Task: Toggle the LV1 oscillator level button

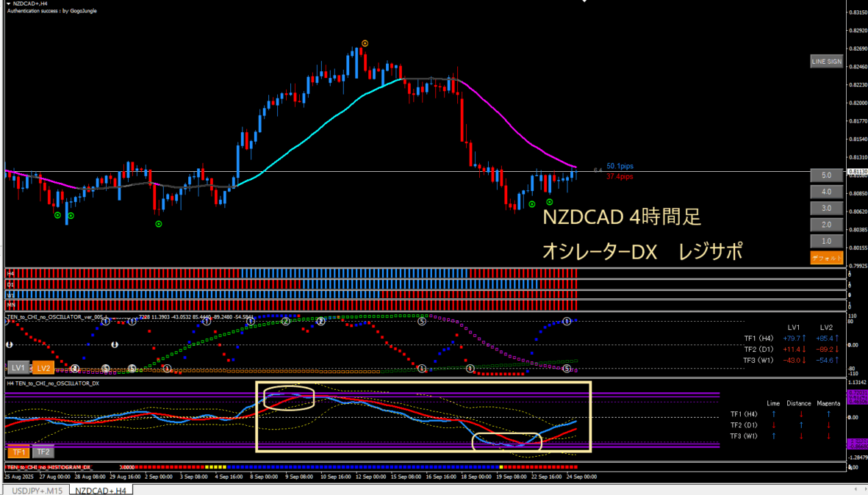Action: point(18,368)
